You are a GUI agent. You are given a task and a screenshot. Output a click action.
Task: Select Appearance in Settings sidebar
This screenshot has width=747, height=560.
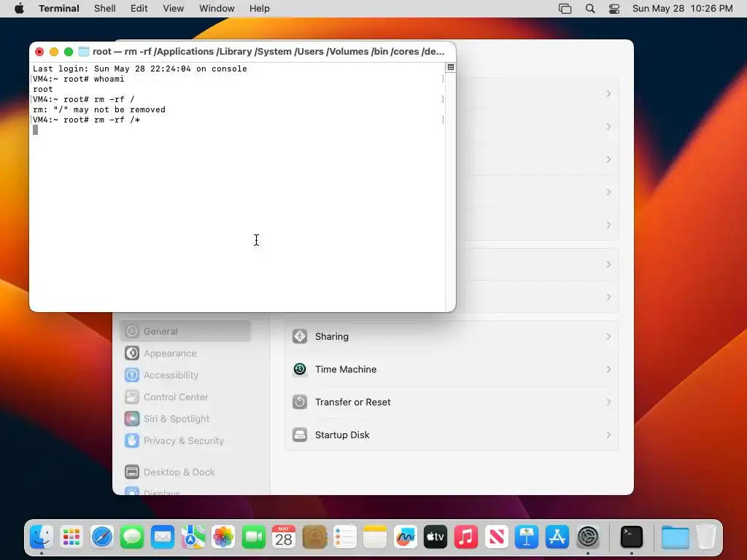click(185, 354)
